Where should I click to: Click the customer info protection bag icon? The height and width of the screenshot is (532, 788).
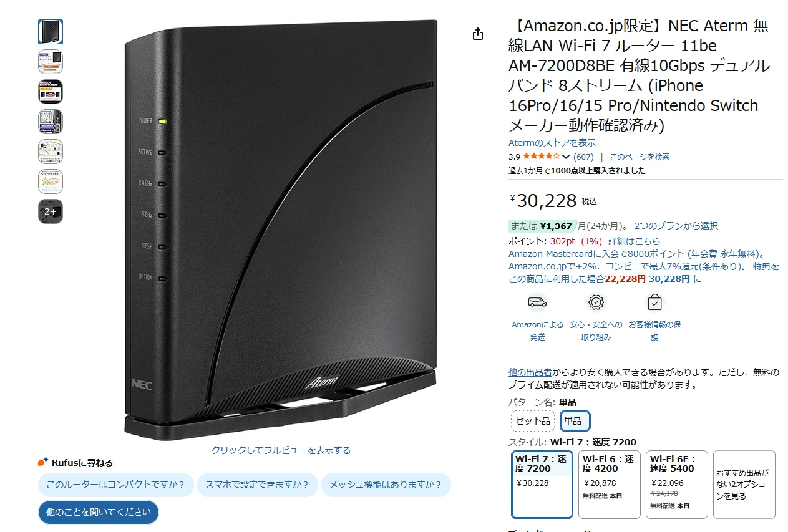[x=654, y=302]
